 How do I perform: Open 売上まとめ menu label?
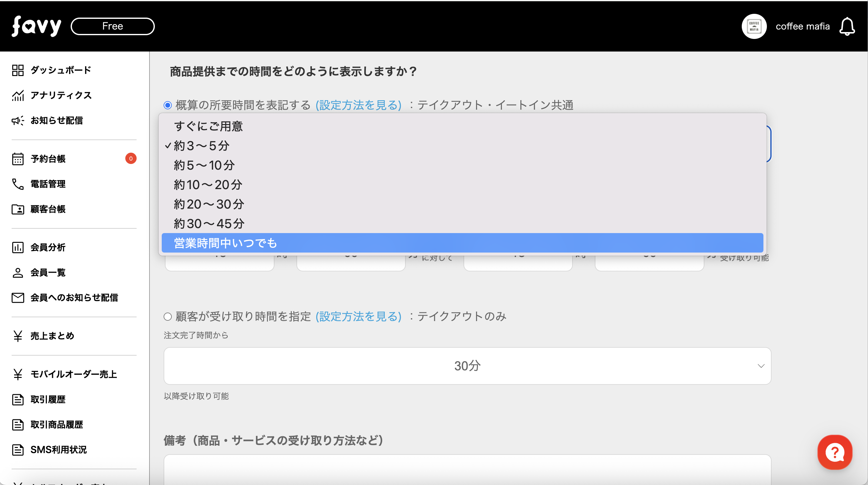(x=52, y=336)
